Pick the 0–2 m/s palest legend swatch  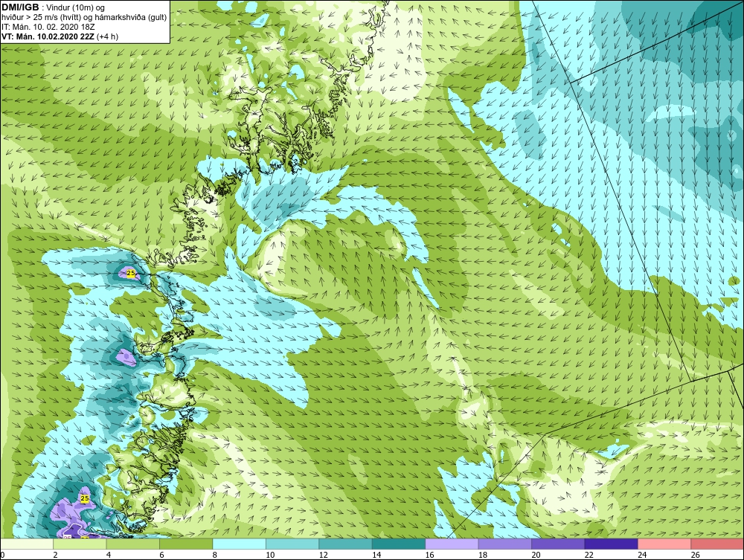(x=27, y=544)
